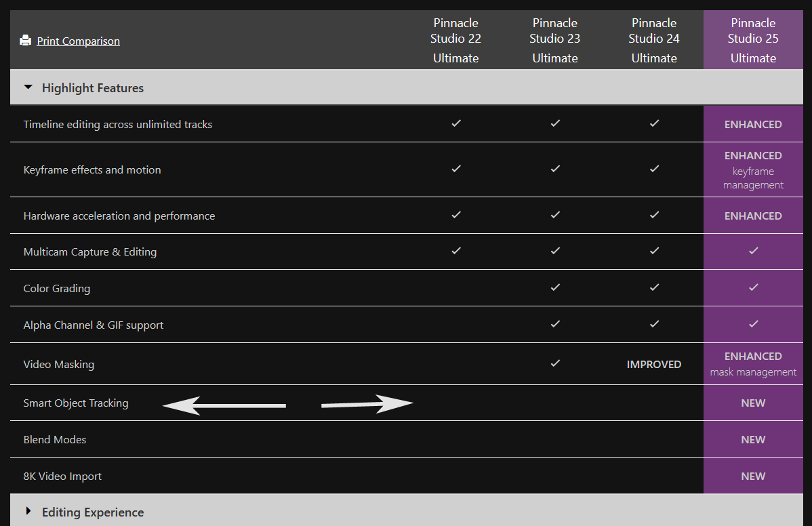
Task: Click Studio 22 checkmark for Hardware acceleration
Action: point(455,215)
